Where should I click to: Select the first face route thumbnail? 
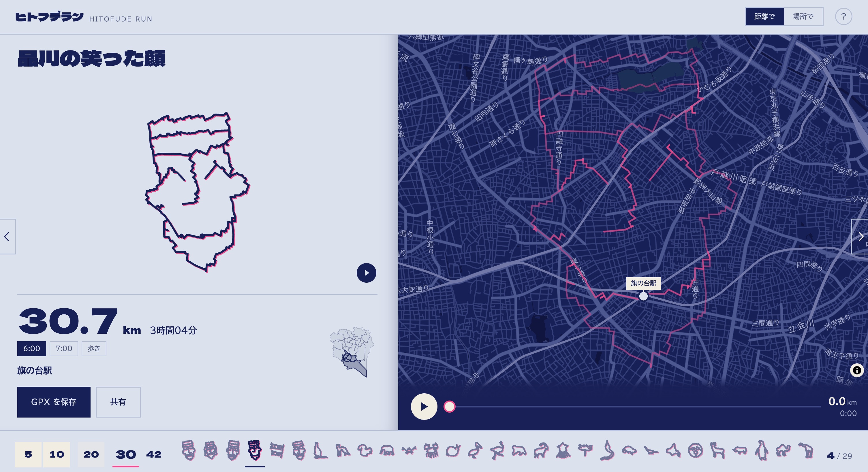click(188, 450)
